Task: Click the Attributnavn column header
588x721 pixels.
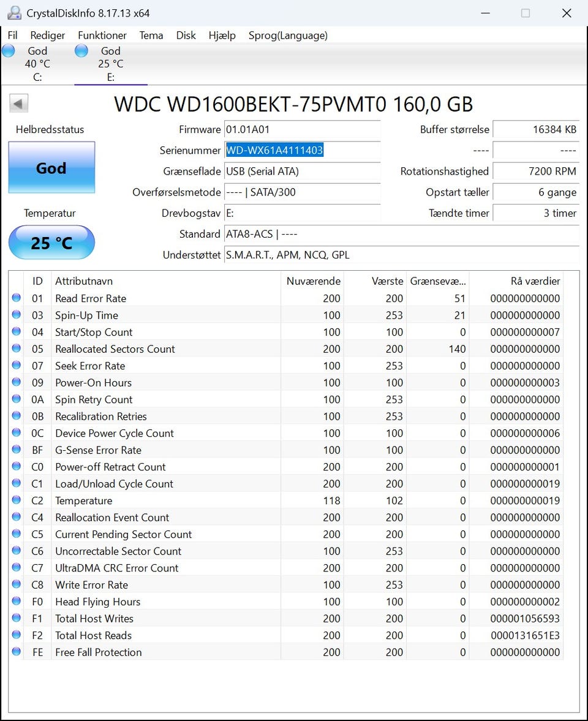Action: coord(166,281)
